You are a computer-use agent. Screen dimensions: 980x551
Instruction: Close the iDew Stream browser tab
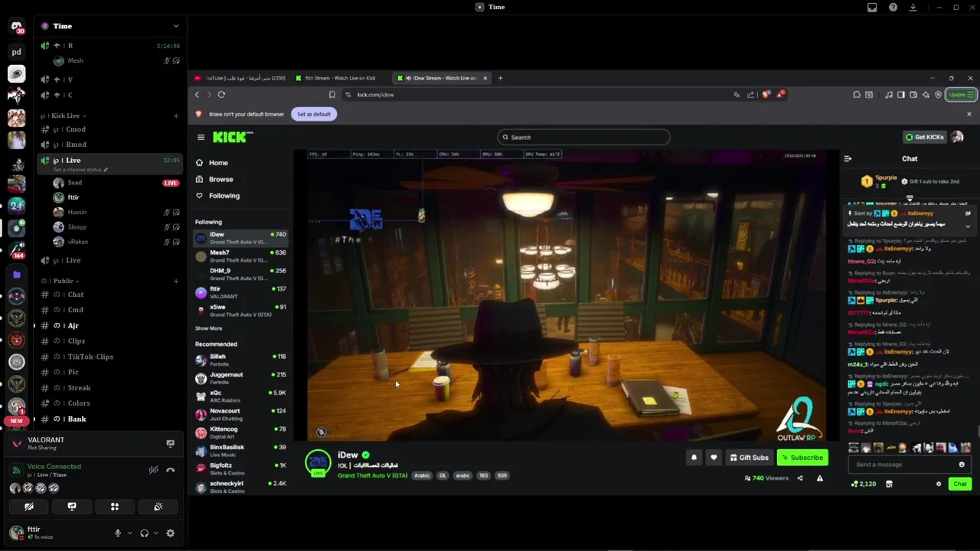point(485,78)
